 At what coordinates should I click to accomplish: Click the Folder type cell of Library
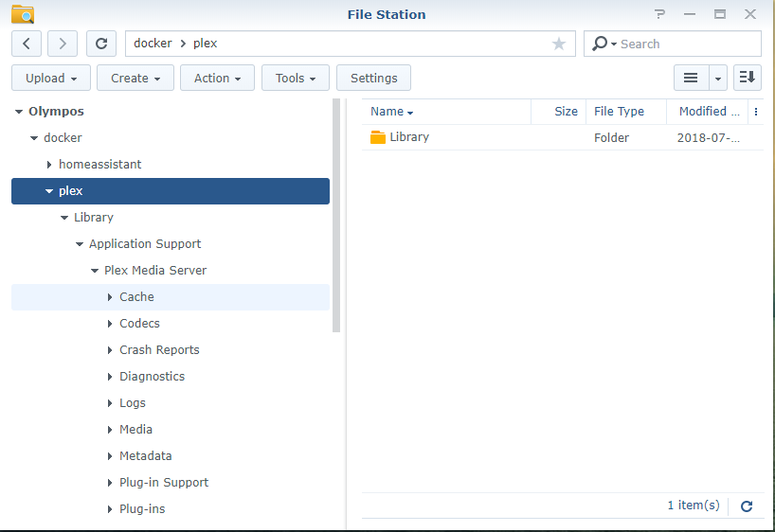tap(611, 138)
